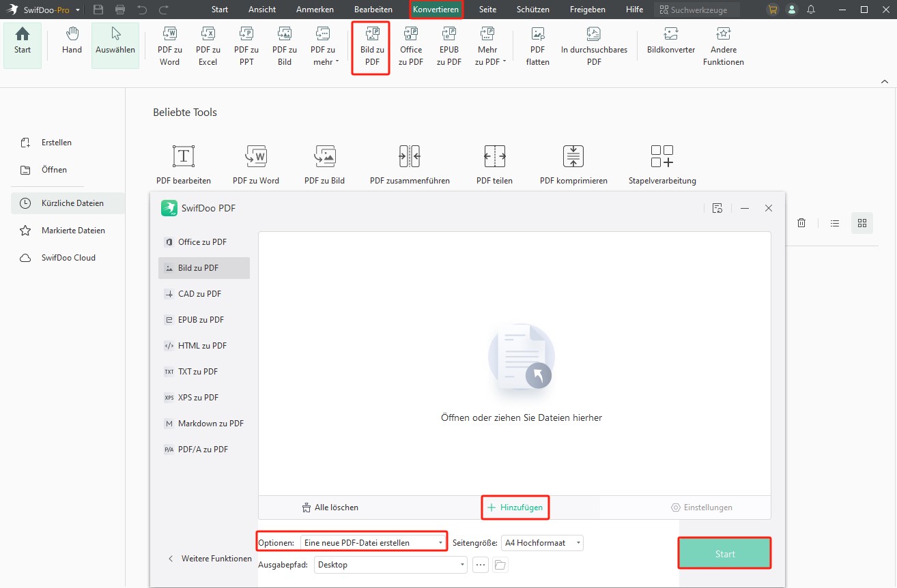Click the green Start conversion button
897x588 pixels.
[x=725, y=554]
